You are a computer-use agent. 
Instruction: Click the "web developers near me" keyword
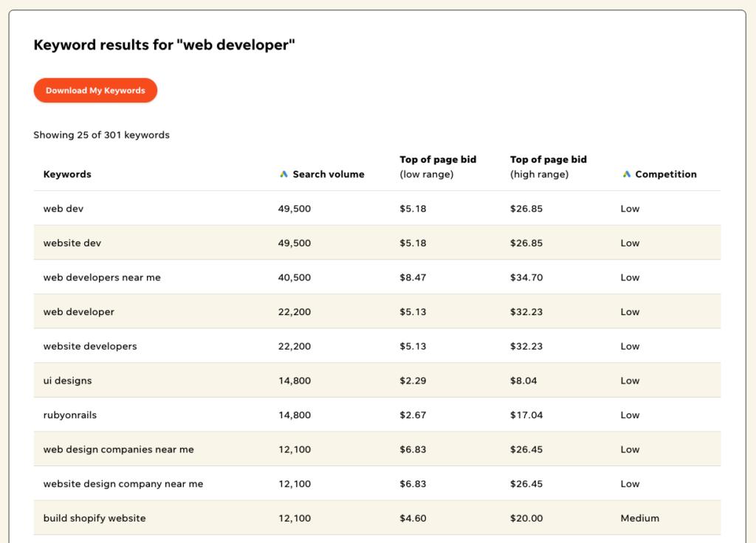101,277
